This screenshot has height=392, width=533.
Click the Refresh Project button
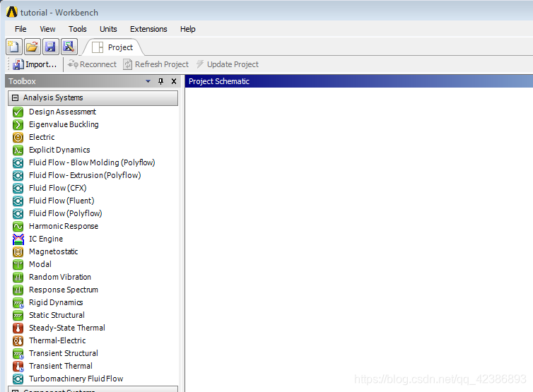pos(156,64)
